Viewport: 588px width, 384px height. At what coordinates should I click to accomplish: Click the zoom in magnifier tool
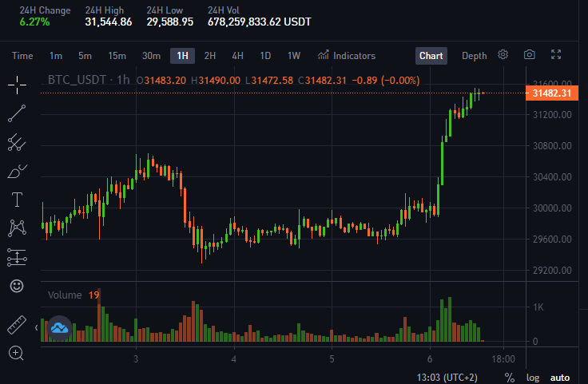[x=16, y=353]
